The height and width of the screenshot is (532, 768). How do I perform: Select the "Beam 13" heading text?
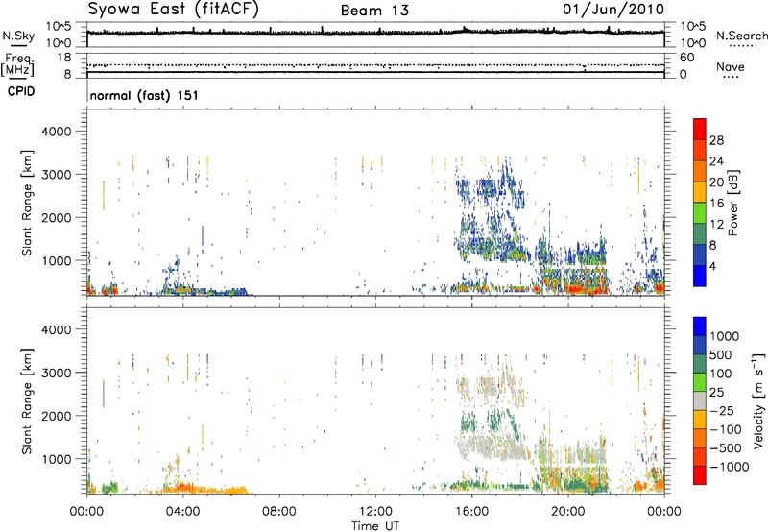pos(374,11)
